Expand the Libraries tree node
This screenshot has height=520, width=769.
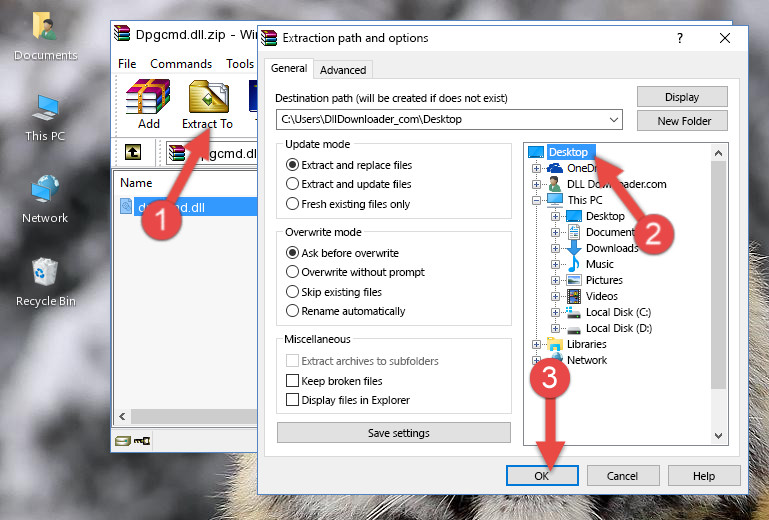click(x=536, y=344)
